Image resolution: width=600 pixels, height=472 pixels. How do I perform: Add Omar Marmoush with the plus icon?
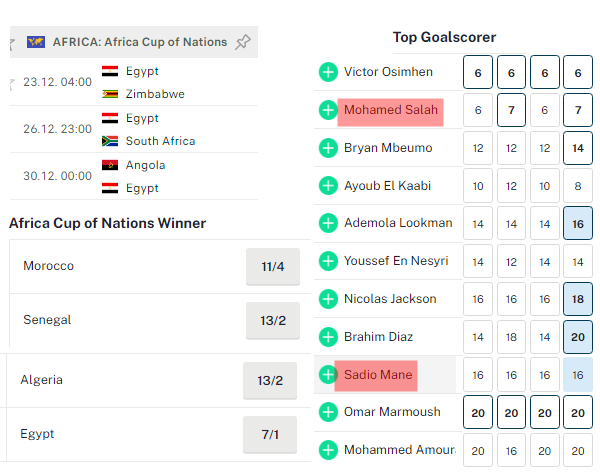coord(328,412)
